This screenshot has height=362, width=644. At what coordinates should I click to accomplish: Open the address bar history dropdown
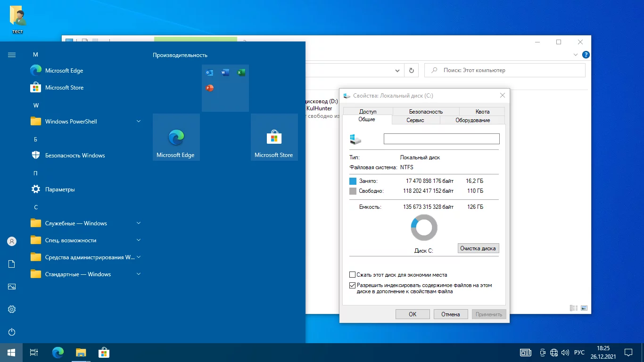397,70
